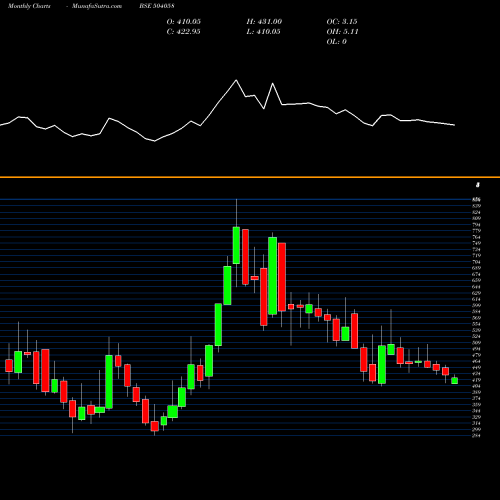
Task: Click the MunafaSutra.com label
Action: pos(97,6)
